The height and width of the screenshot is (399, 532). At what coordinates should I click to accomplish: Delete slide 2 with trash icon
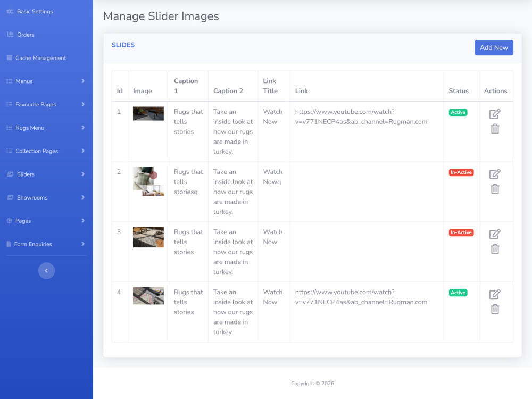[495, 189]
